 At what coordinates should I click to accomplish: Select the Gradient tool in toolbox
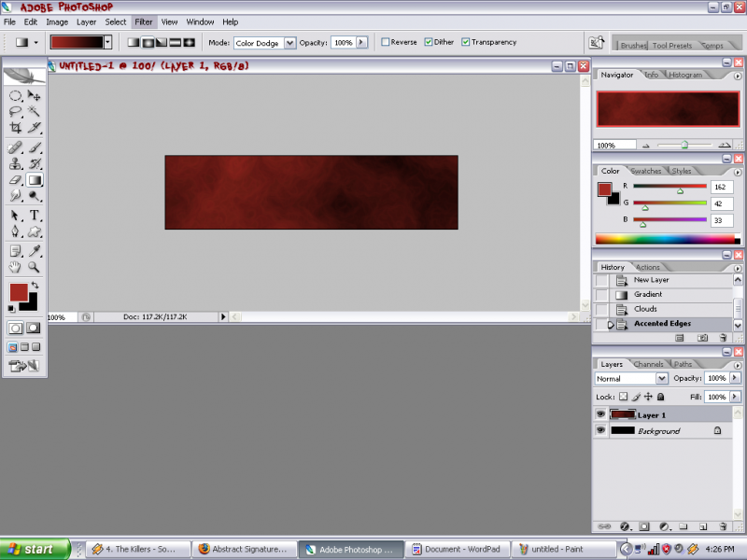35,180
